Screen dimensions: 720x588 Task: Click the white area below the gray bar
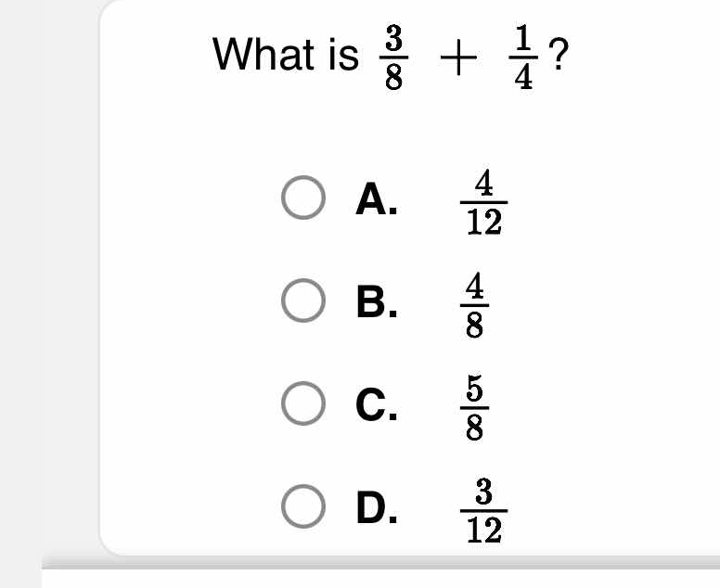point(380,579)
